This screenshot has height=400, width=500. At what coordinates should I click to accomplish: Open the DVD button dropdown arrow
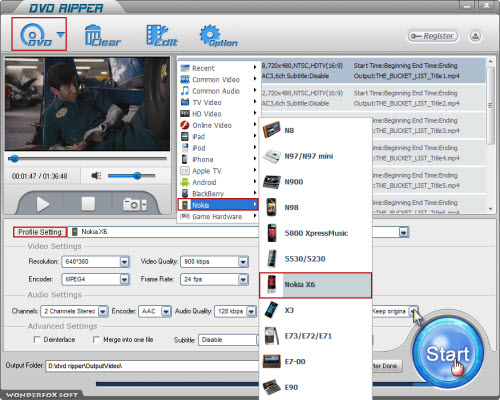pos(60,35)
